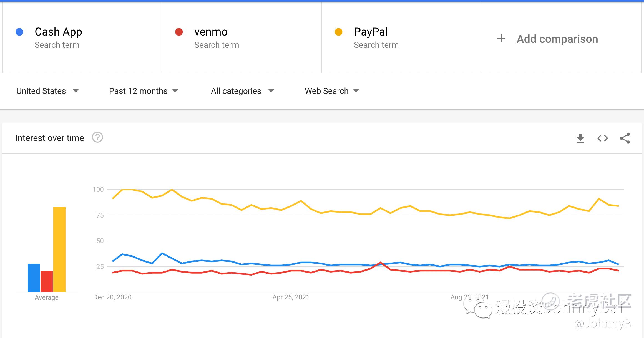Expand the Past 12 months dropdown
644x338 pixels.
(143, 91)
